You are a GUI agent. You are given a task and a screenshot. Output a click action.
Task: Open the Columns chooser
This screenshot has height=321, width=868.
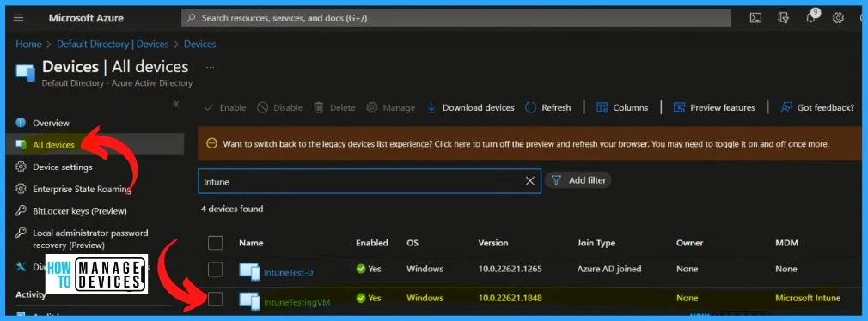tap(622, 108)
